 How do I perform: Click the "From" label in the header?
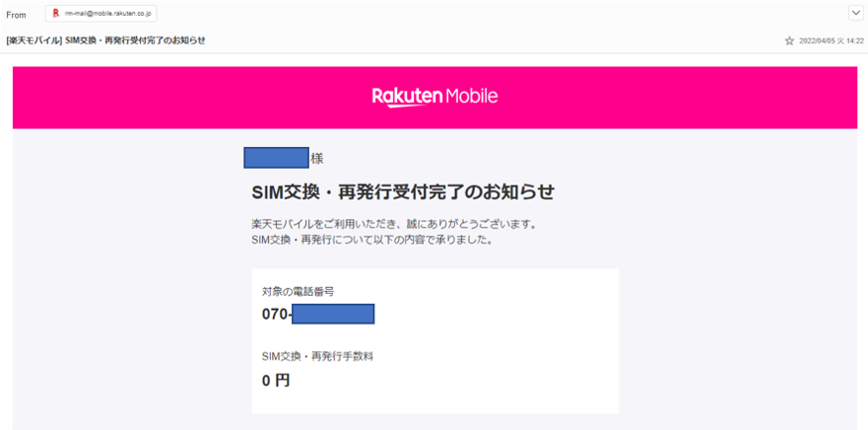(x=16, y=15)
